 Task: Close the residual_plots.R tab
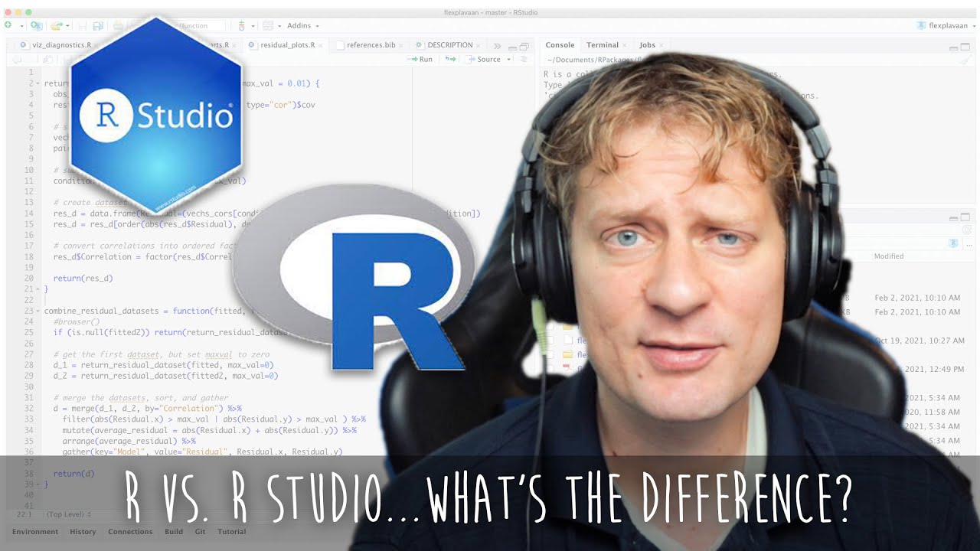coord(321,45)
